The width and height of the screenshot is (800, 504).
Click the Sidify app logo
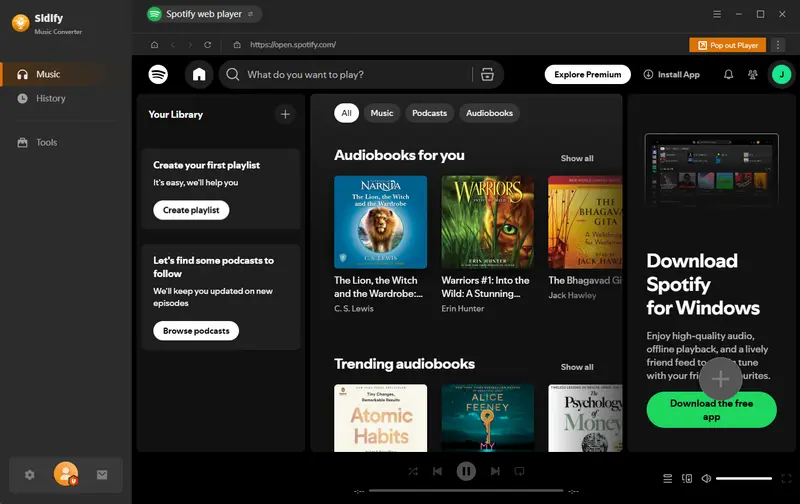20,23
